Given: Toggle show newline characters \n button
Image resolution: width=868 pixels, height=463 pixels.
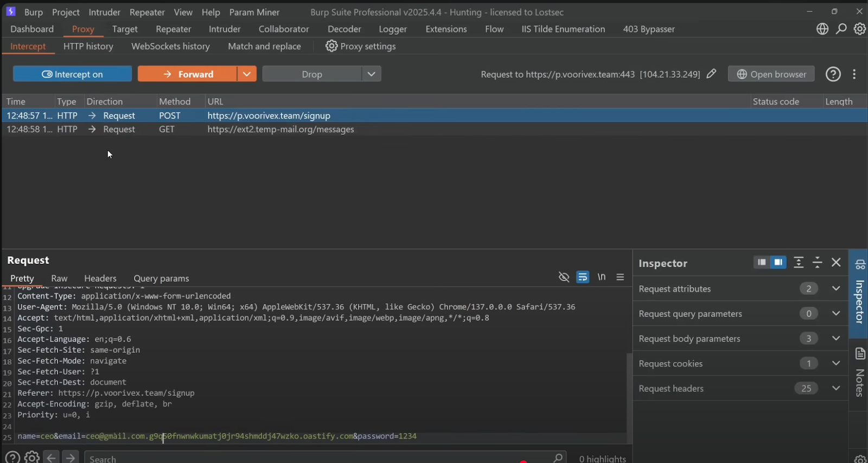Looking at the screenshot, I should coord(602,277).
